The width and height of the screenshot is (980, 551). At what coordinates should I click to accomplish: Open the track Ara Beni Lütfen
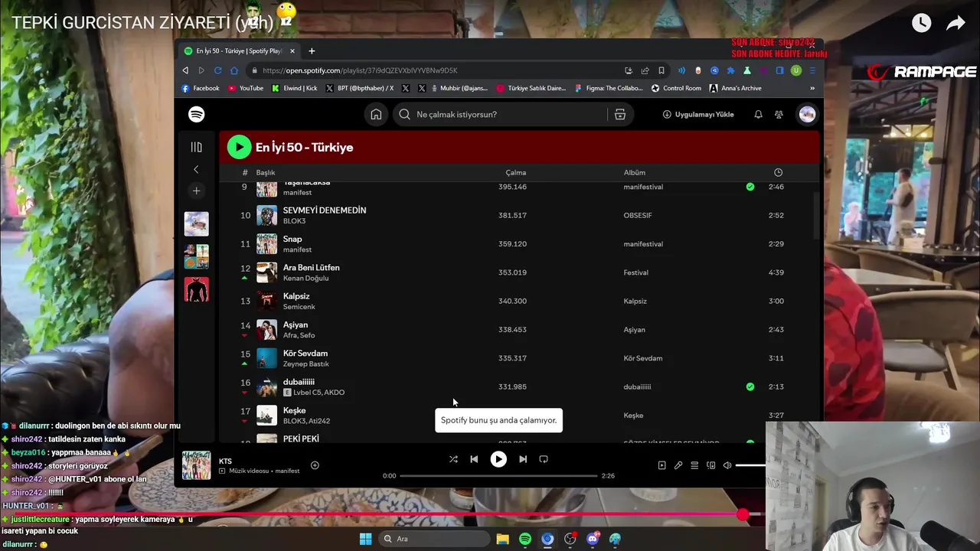point(311,268)
